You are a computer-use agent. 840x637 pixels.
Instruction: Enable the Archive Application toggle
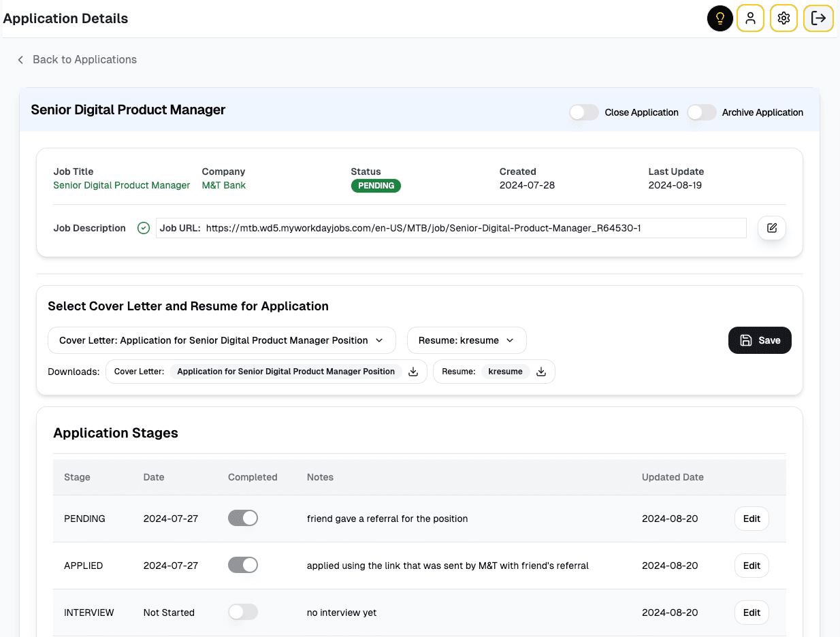[x=702, y=112]
